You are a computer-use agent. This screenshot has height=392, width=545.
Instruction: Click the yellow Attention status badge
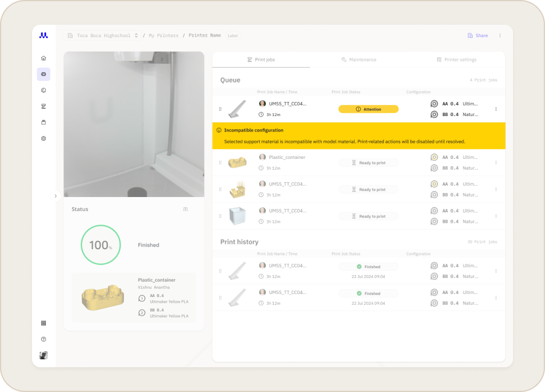point(368,109)
